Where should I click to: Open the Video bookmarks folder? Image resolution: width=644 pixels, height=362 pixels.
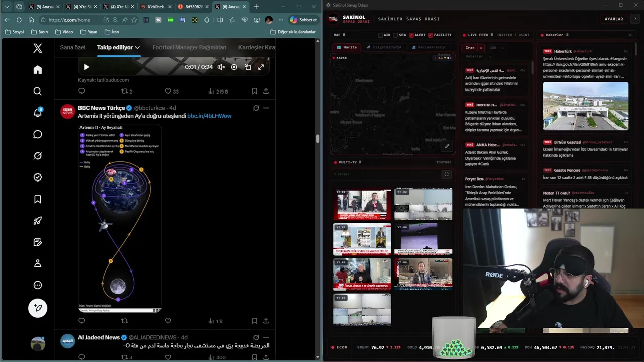click(x=64, y=32)
